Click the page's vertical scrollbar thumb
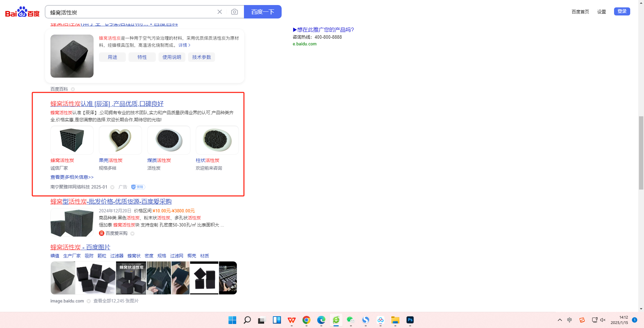Image resolution: width=644 pixels, height=328 pixels. click(641, 153)
